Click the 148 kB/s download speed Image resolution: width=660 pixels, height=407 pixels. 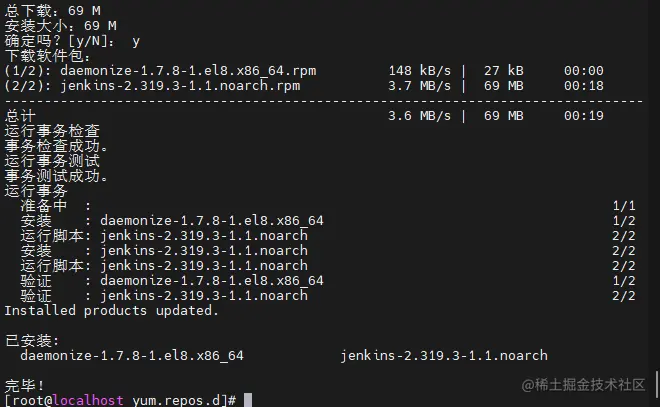tap(419, 71)
